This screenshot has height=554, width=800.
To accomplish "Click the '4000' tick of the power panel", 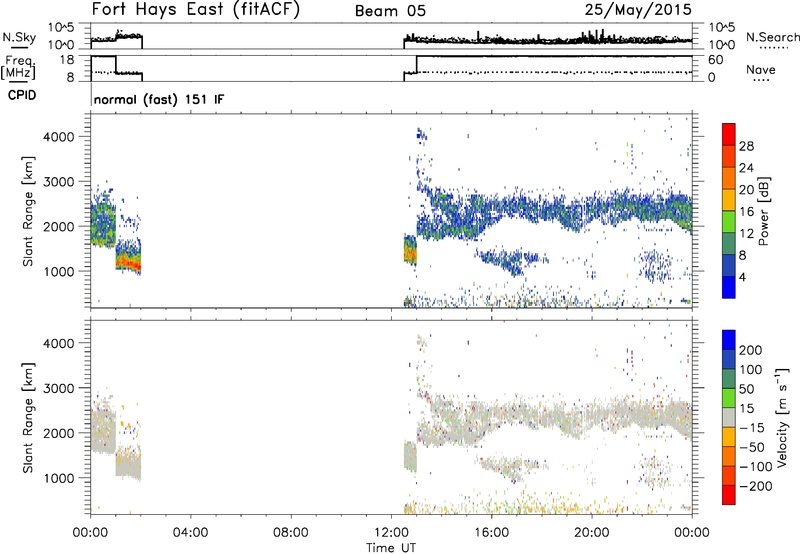I will pos(58,137).
